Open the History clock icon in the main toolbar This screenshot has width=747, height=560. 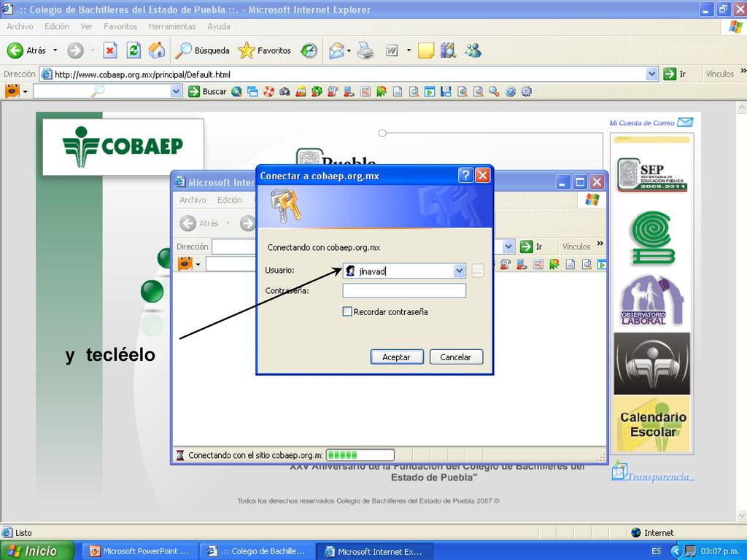pyautogui.click(x=309, y=50)
